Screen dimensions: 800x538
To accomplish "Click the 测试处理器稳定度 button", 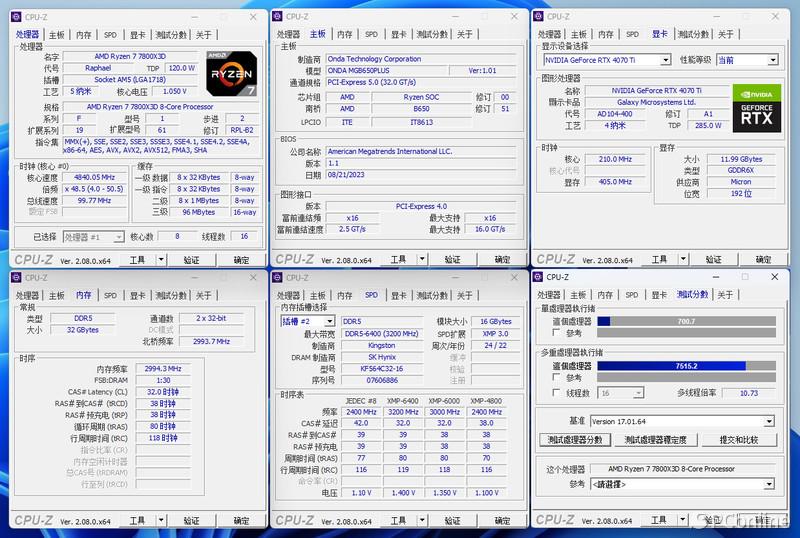I will pos(656,440).
